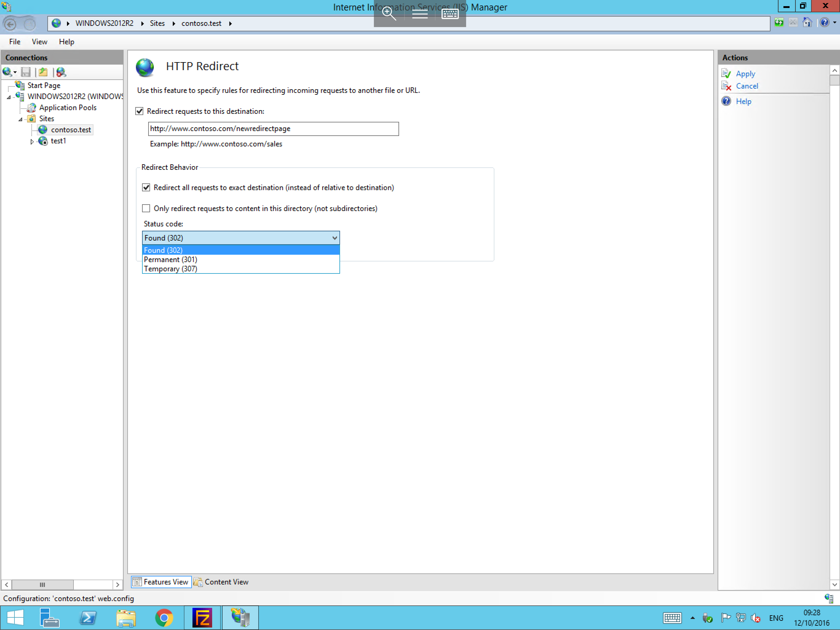Image resolution: width=840 pixels, height=630 pixels.
Task: Open Google Chrome from the taskbar
Action: pos(164,618)
